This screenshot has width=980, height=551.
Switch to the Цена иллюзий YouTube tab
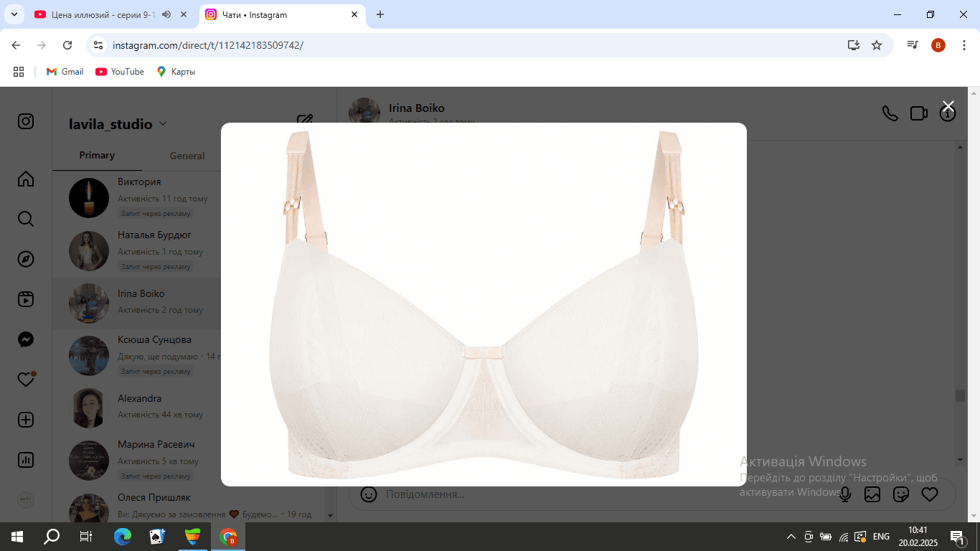(105, 14)
